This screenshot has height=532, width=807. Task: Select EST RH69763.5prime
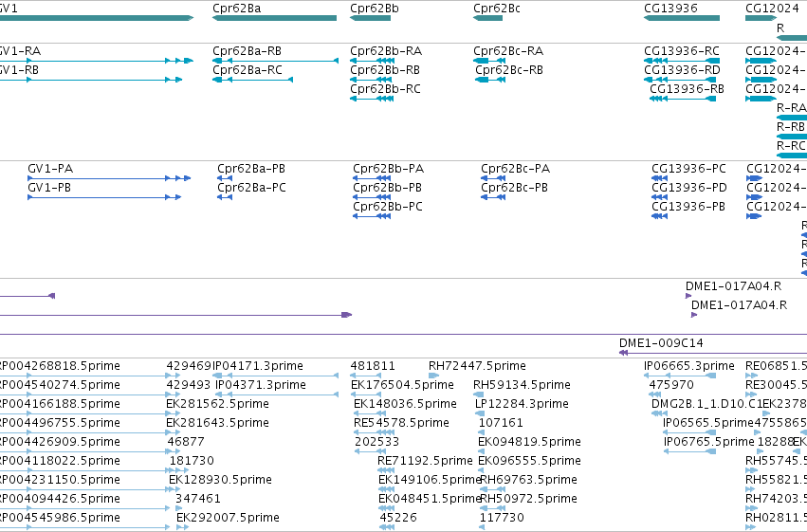[x=528, y=480]
